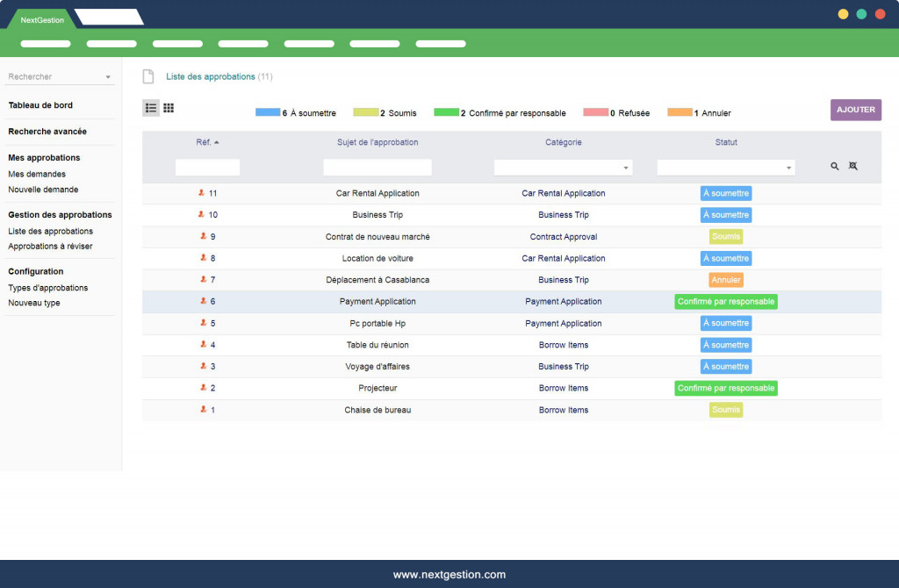
Task: Click user icon for reference 1
Action: tap(201, 410)
